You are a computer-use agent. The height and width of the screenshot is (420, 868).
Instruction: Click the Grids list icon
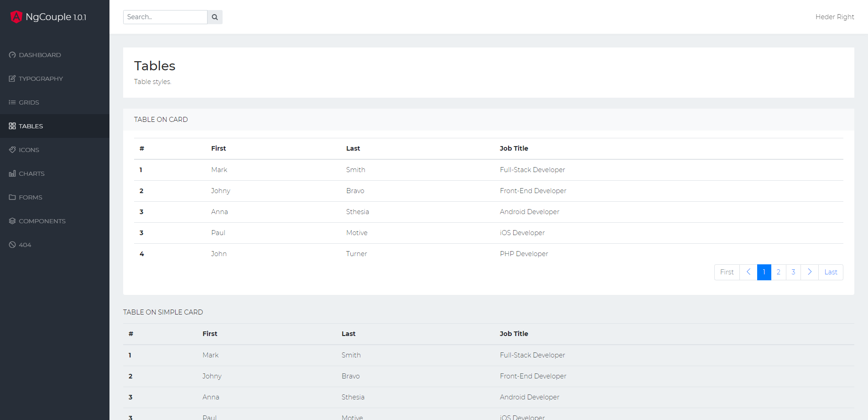pyautogui.click(x=12, y=102)
